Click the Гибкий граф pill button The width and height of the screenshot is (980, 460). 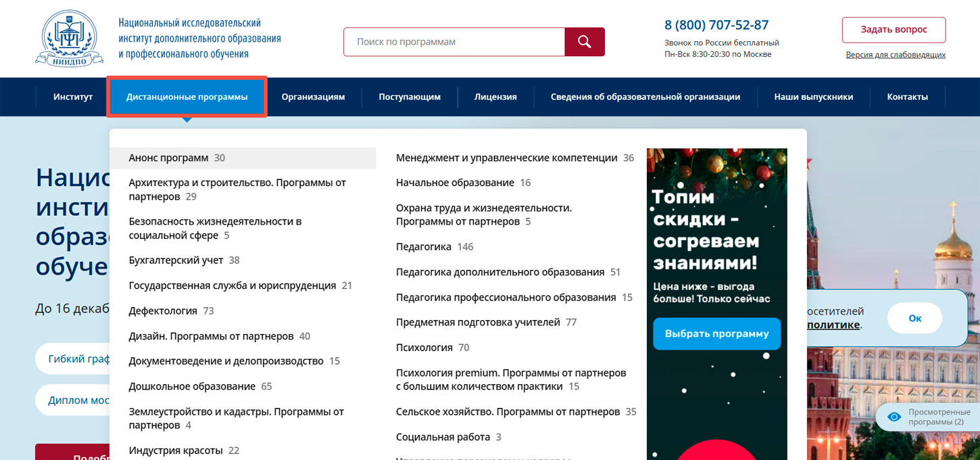click(x=73, y=359)
